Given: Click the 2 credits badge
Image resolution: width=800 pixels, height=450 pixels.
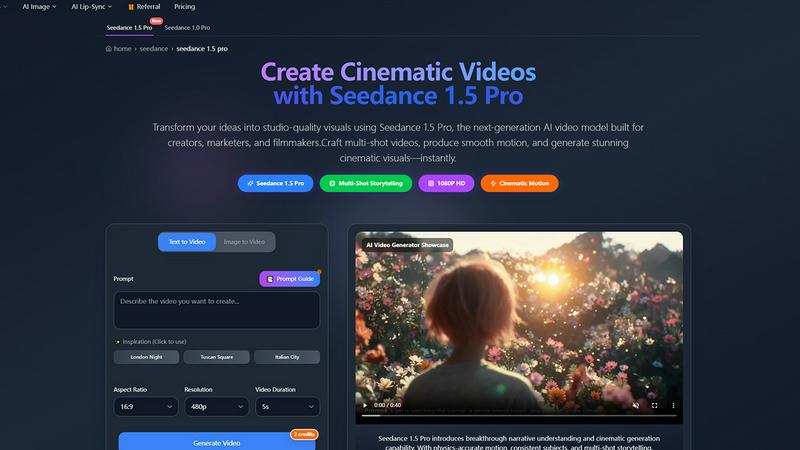Looking at the screenshot, I should pos(304,434).
